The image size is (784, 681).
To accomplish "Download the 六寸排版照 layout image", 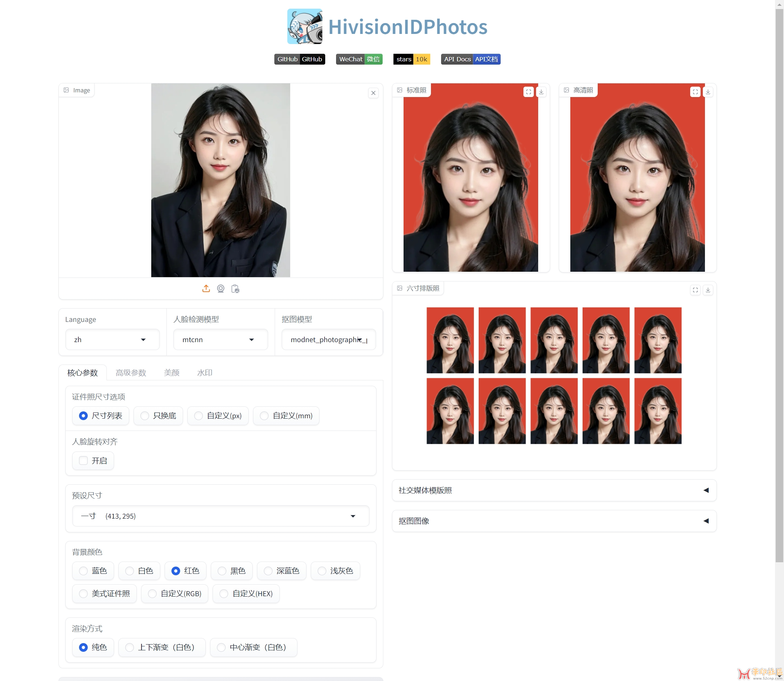I will 707,290.
